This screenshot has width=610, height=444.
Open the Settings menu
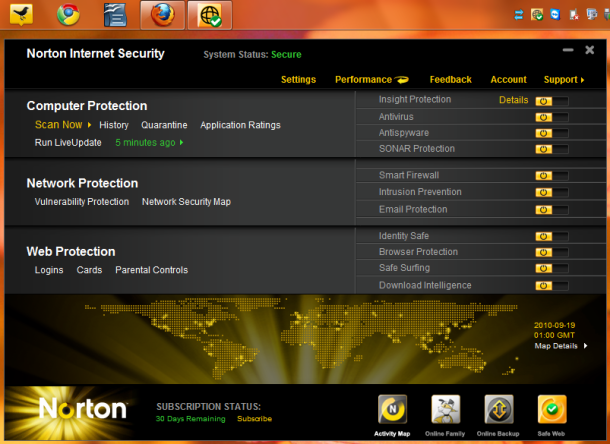pos(298,80)
